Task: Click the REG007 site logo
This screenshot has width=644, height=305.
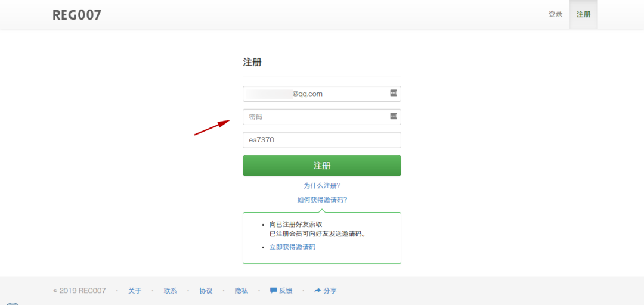Action: [77, 15]
